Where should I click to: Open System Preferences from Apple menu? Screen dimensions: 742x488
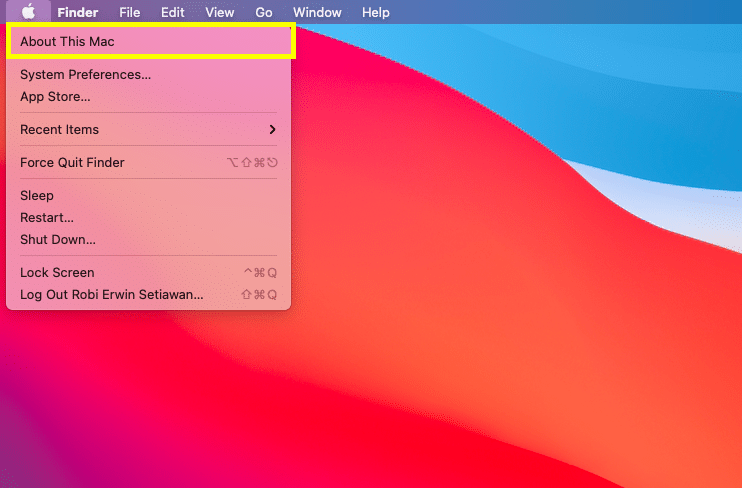pyautogui.click(x=149, y=75)
